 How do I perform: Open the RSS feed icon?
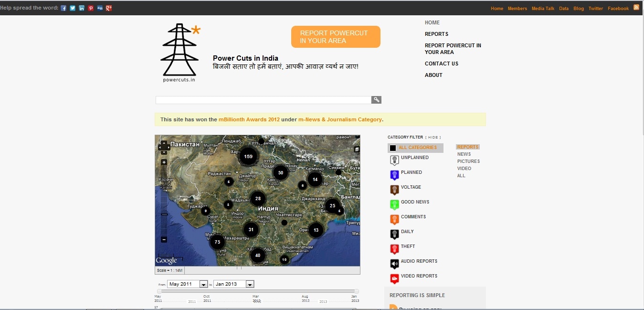pyautogui.click(x=636, y=8)
